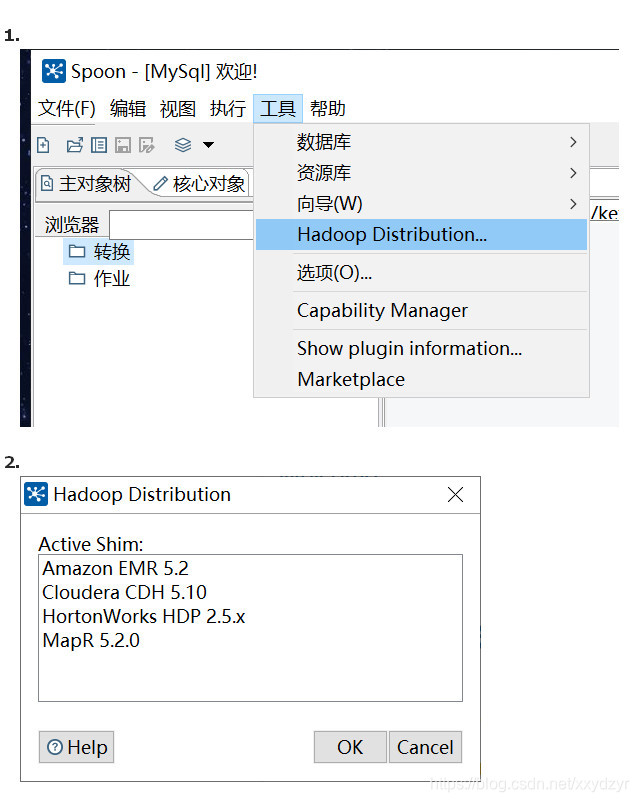Click the perspectives layers icon

click(183, 145)
